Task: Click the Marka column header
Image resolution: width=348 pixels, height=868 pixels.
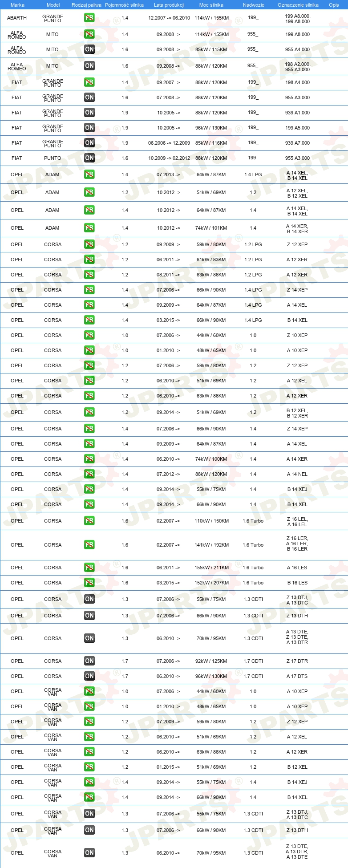Action: pyautogui.click(x=17, y=5)
